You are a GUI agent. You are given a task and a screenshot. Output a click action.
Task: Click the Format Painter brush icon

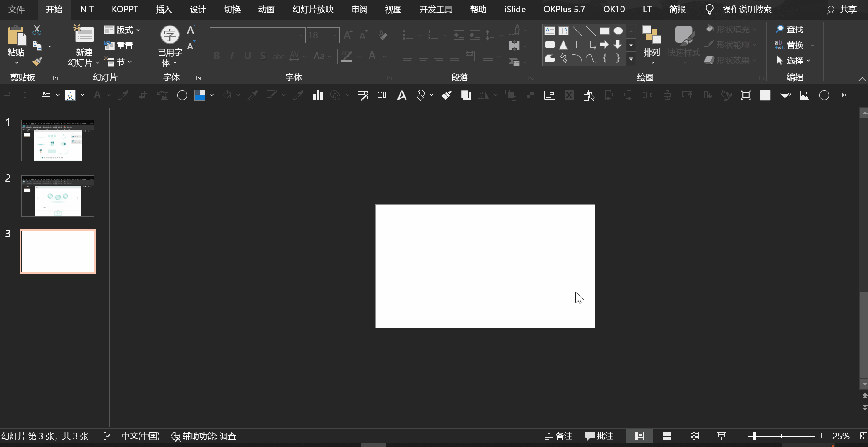[37, 62]
